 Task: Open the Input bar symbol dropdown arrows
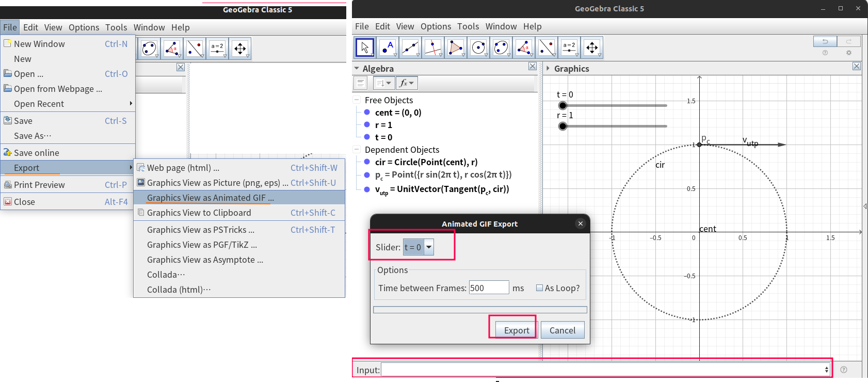point(826,370)
